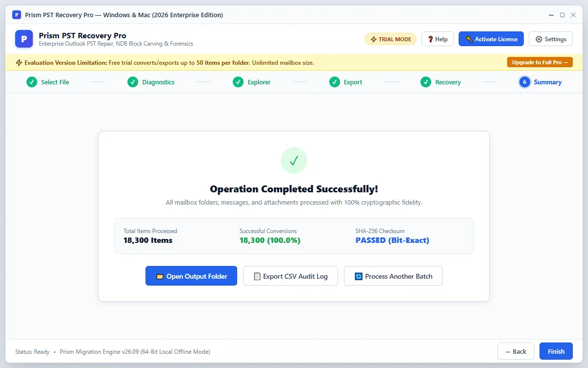Click the step 6 Summary number badge
Viewport: 588px width, 368px height.
click(525, 82)
